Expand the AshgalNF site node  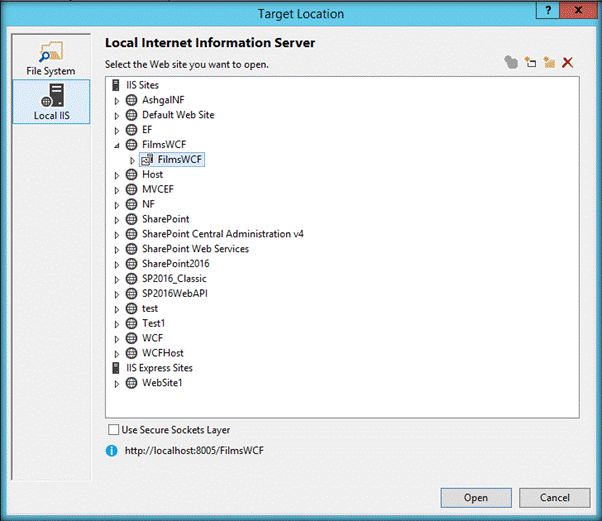pos(117,101)
